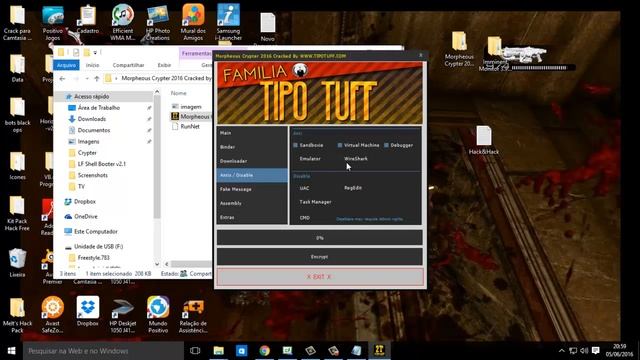This screenshot has height=360, width=640.
Task: Enable the Virtual Machine anti checkbox
Action: tap(340, 145)
